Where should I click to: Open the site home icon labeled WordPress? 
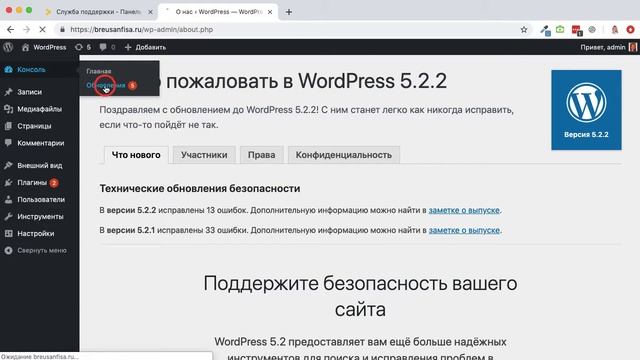[x=25, y=47]
